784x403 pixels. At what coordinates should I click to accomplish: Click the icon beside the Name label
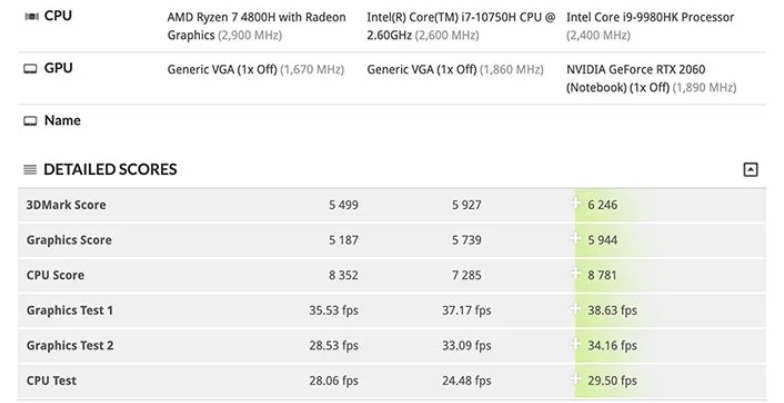click(30, 121)
